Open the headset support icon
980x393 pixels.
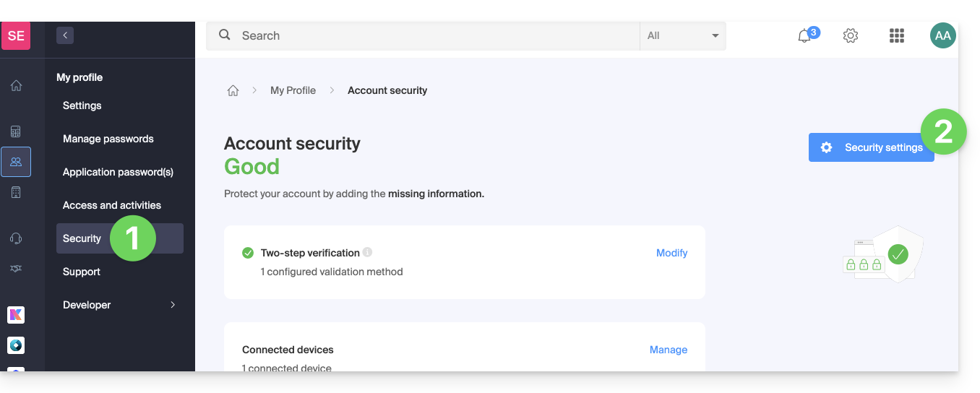click(16, 238)
